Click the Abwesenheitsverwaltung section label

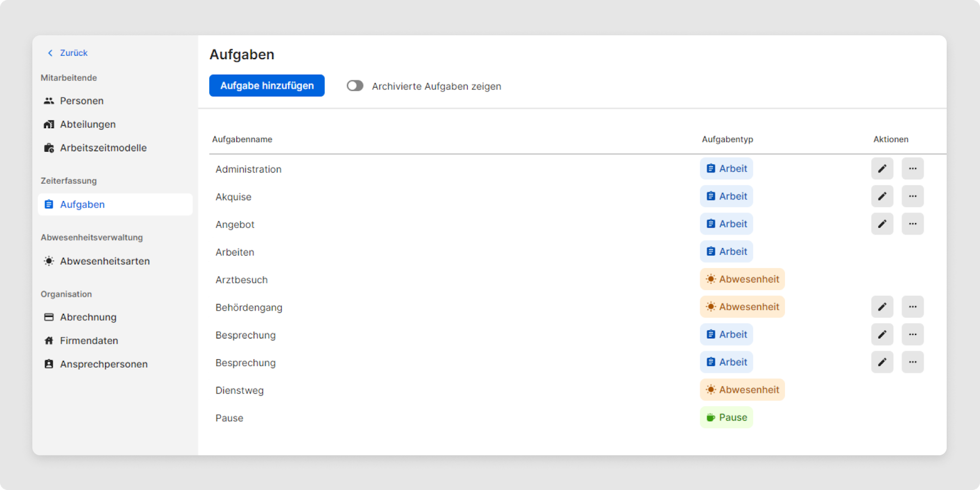(92, 237)
